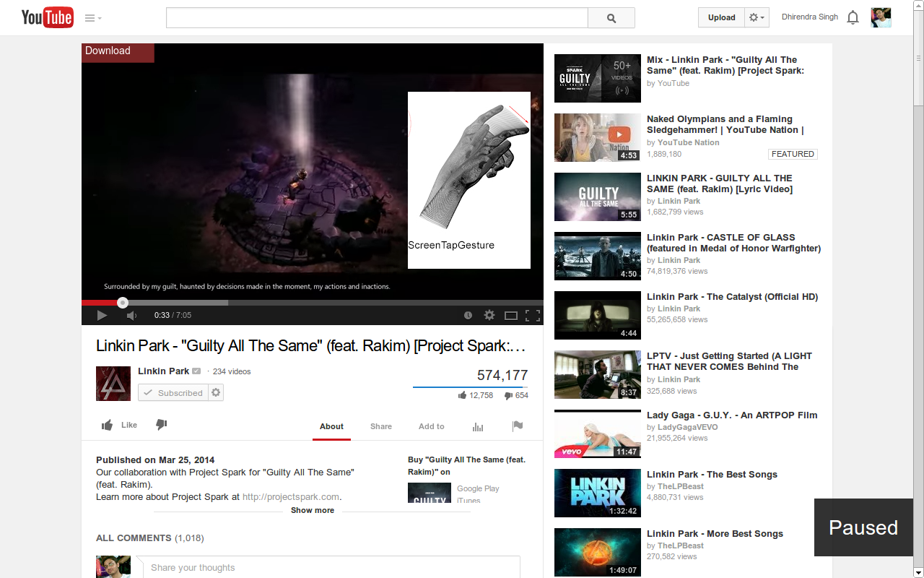The height and width of the screenshot is (578, 924).
Task: Click the video title below the player
Action: coord(311,345)
